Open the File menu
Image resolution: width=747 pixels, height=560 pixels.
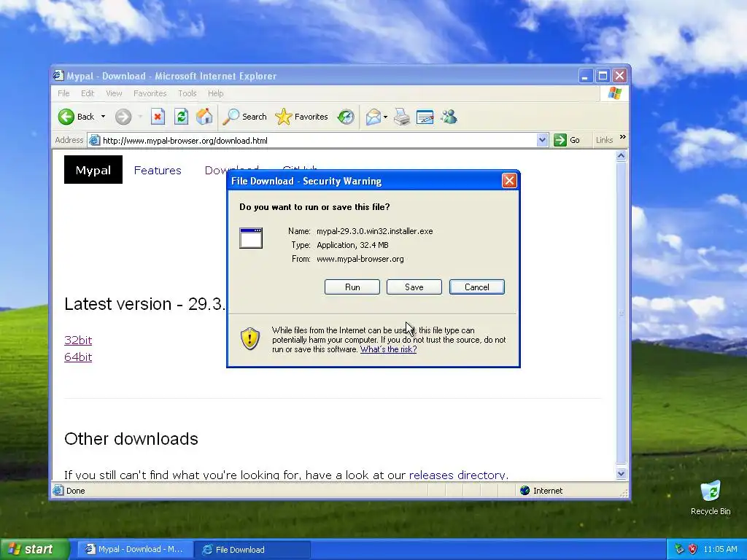click(x=63, y=93)
